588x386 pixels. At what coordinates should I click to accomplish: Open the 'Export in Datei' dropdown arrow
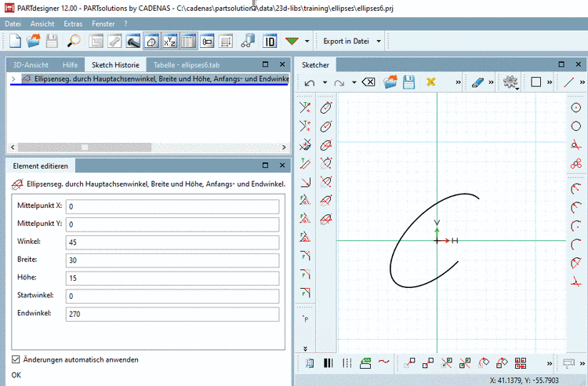pos(379,40)
